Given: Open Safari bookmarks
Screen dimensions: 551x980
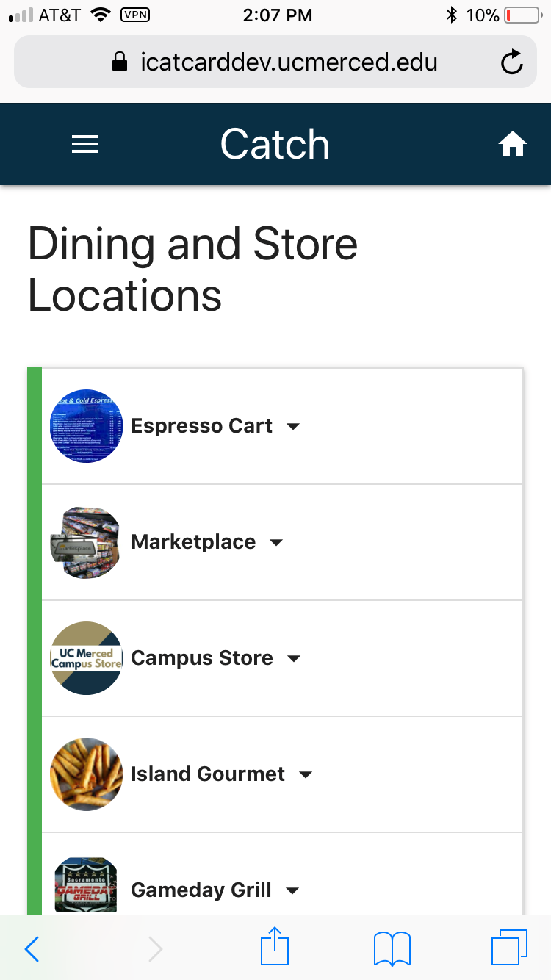Looking at the screenshot, I should point(392,948).
